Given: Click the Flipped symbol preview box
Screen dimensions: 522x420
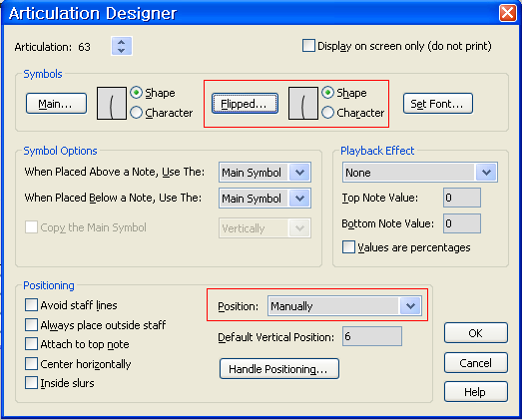Looking at the screenshot, I should [303, 103].
